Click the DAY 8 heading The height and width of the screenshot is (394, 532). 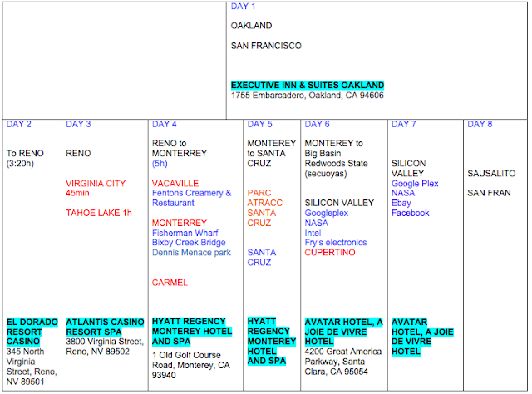[x=480, y=124]
